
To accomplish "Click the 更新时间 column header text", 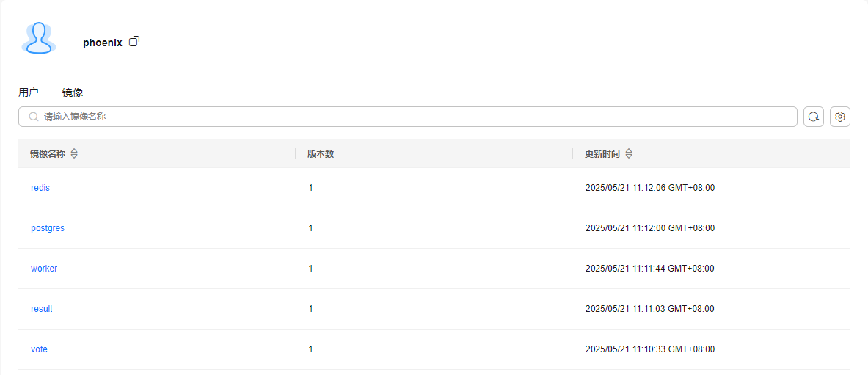I will [x=602, y=154].
